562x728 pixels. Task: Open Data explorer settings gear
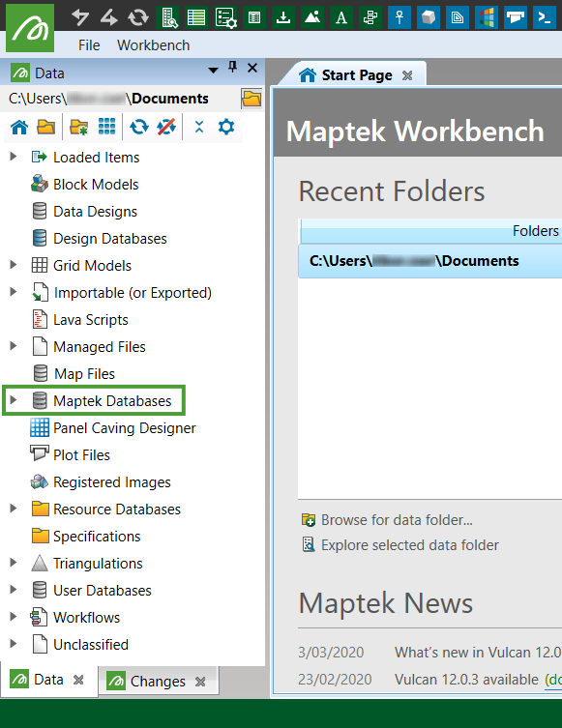coord(226,127)
